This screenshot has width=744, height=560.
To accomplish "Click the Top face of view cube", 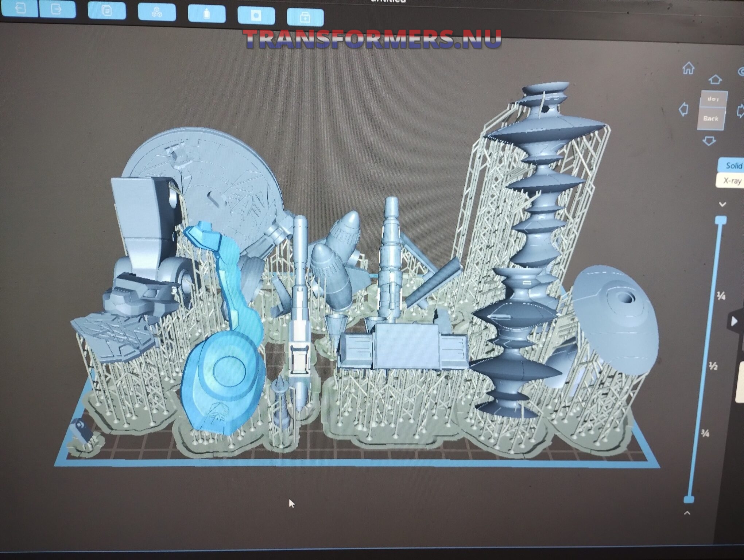I will coord(713,98).
